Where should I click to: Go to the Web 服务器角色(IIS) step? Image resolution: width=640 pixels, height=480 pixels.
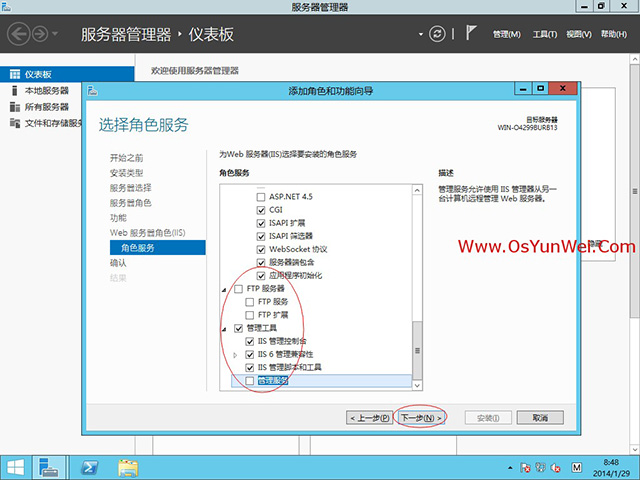(x=147, y=233)
